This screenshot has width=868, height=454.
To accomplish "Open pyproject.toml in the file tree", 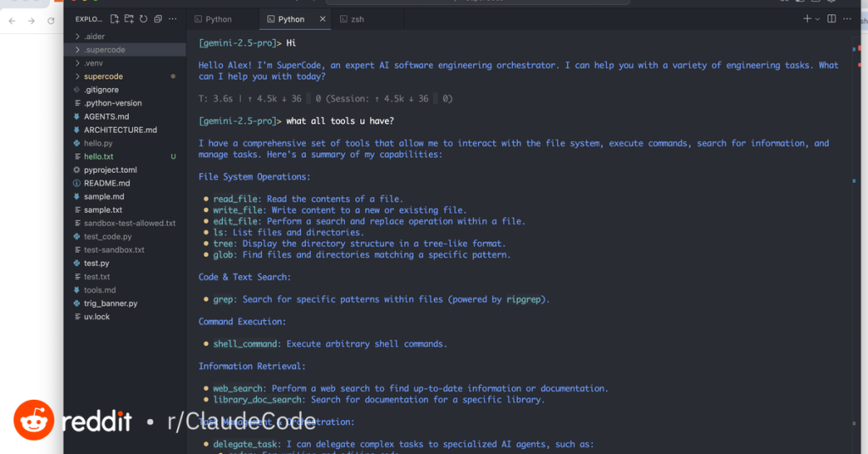I will click(x=110, y=170).
